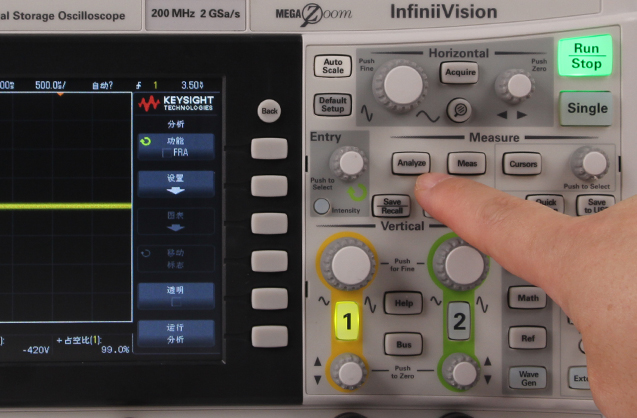
Task: Tap softkey beside 功能 FRA
Action: click(x=269, y=148)
